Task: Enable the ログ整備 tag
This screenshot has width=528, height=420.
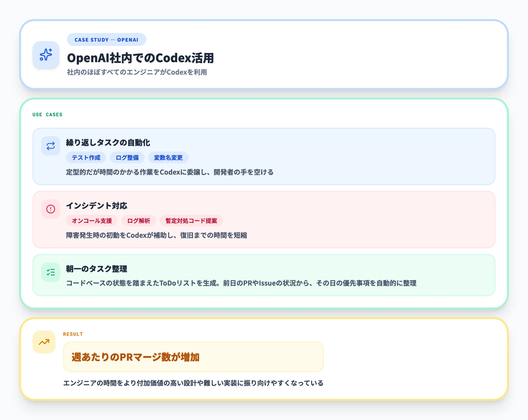Action: click(128, 157)
